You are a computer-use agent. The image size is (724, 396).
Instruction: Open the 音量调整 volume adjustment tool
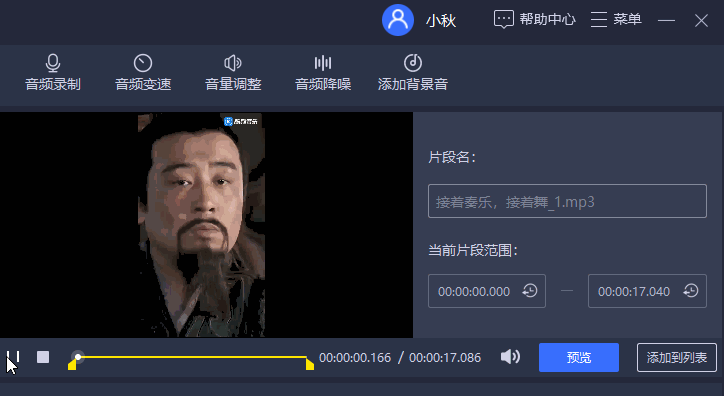(233, 72)
